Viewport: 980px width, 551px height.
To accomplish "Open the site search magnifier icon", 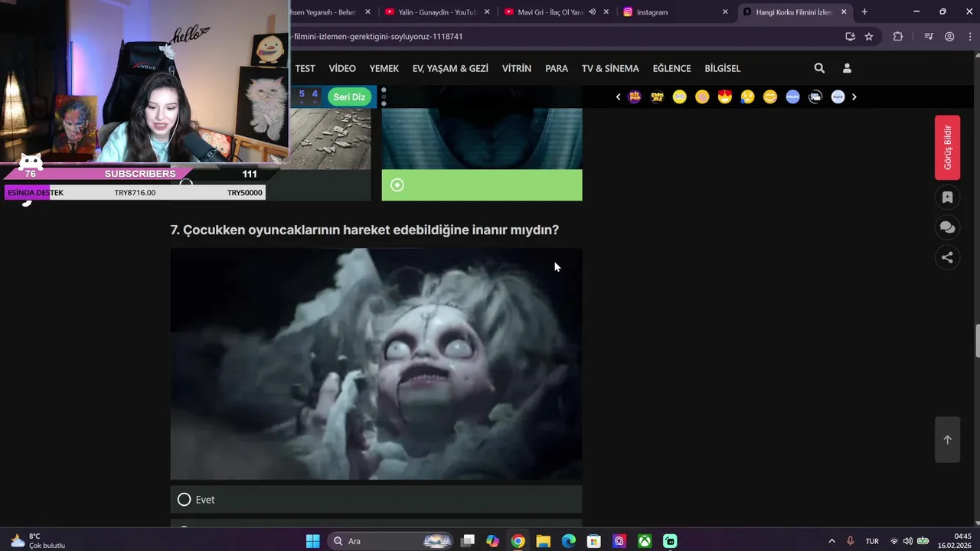I will (x=819, y=68).
